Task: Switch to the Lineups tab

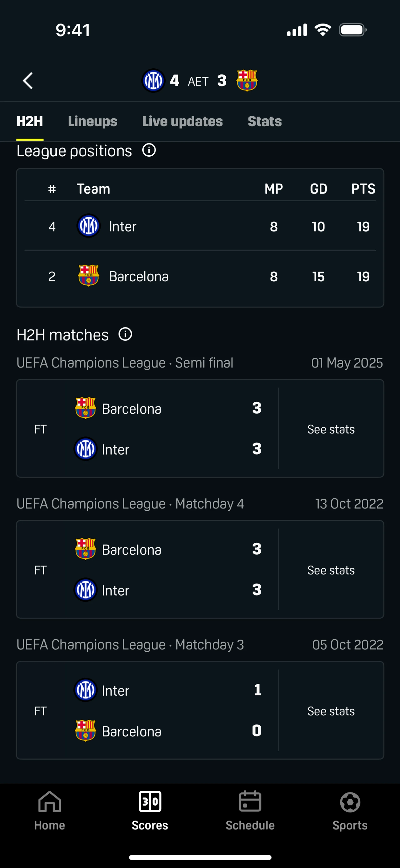Action: coord(92,121)
